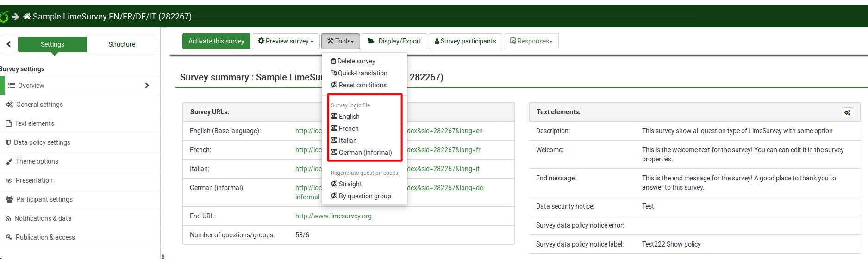Close the Tools dropdown menu
This screenshot has width=868, height=259.
[x=340, y=41]
